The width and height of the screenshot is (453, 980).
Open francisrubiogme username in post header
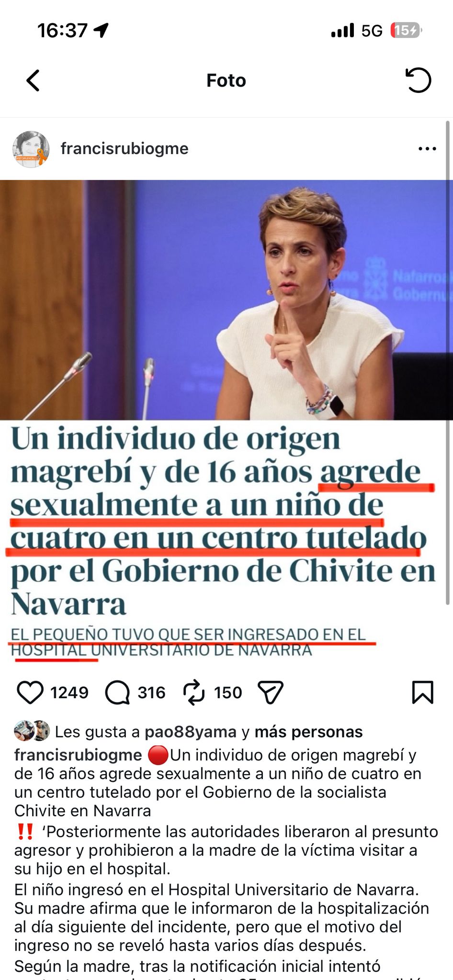point(125,148)
